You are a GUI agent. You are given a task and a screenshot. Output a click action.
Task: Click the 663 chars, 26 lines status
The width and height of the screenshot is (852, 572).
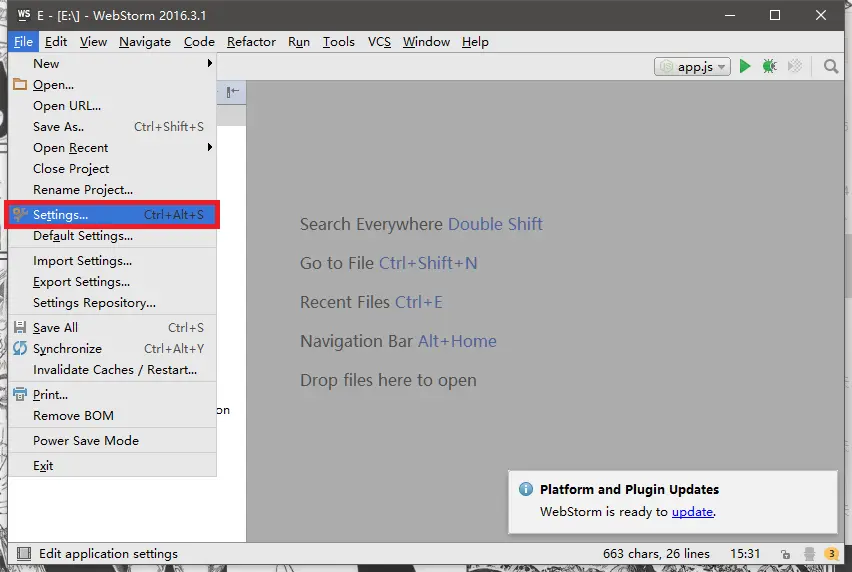(656, 554)
